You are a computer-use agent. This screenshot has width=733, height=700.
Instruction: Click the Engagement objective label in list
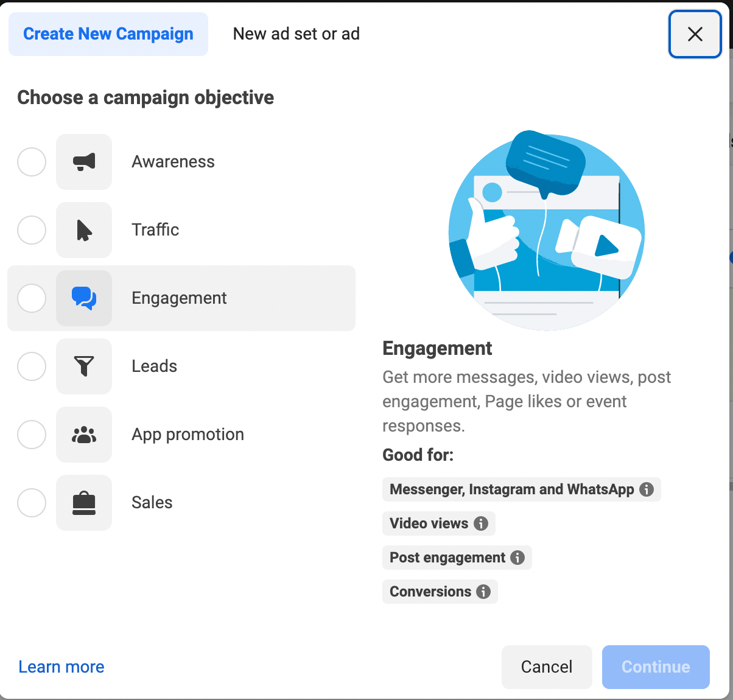[x=179, y=298]
